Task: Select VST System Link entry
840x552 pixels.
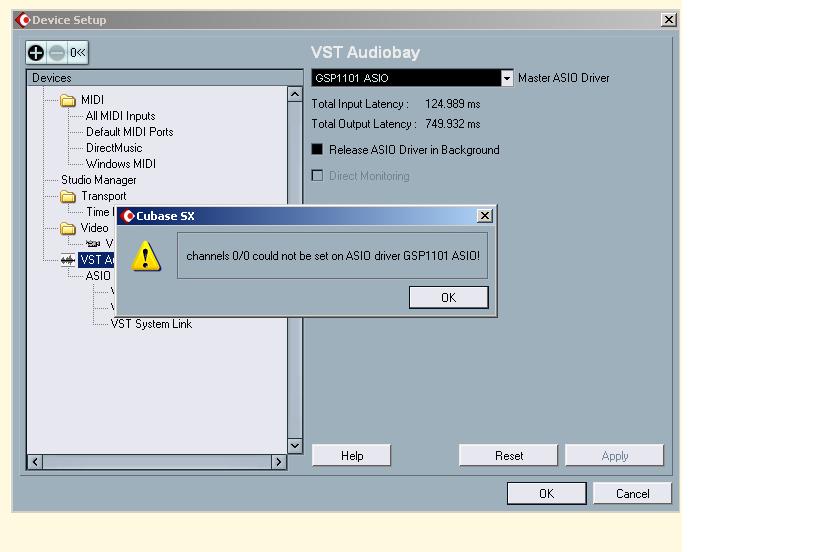Action: tap(151, 324)
